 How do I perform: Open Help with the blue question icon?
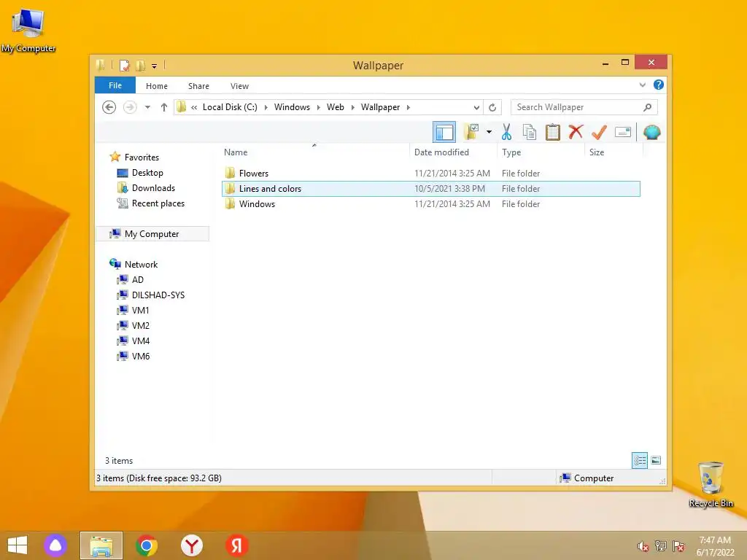(659, 85)
